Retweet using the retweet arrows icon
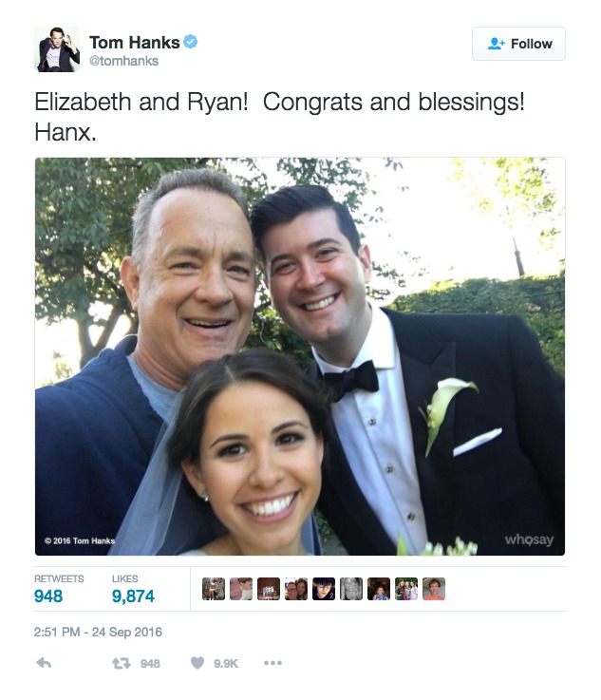The height and width of the screenshot is (700, 601). tap(122, 663)
